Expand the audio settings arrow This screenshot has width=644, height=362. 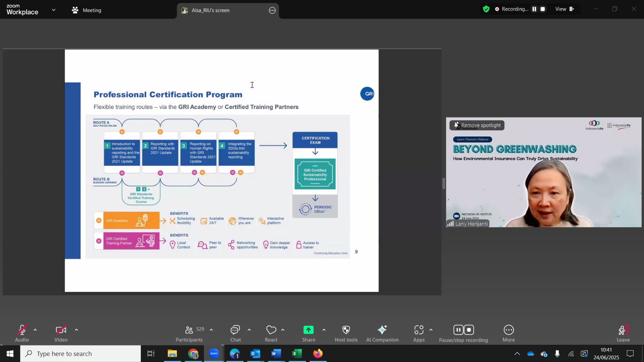35,330
